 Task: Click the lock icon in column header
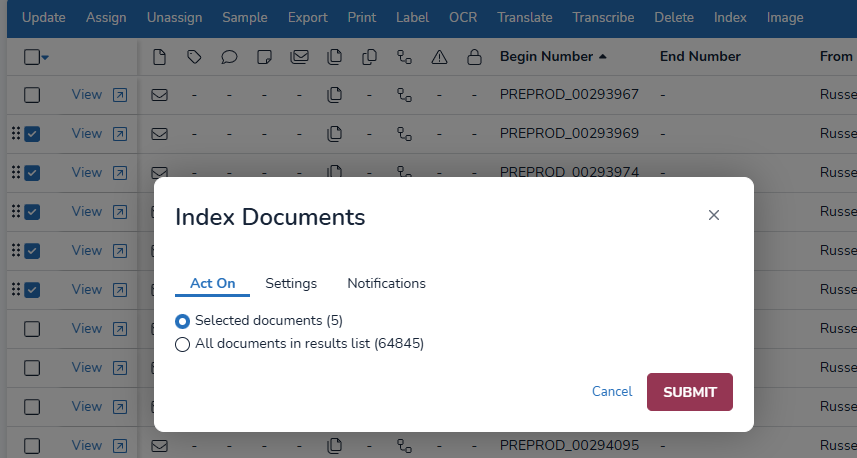click(474, 57)
